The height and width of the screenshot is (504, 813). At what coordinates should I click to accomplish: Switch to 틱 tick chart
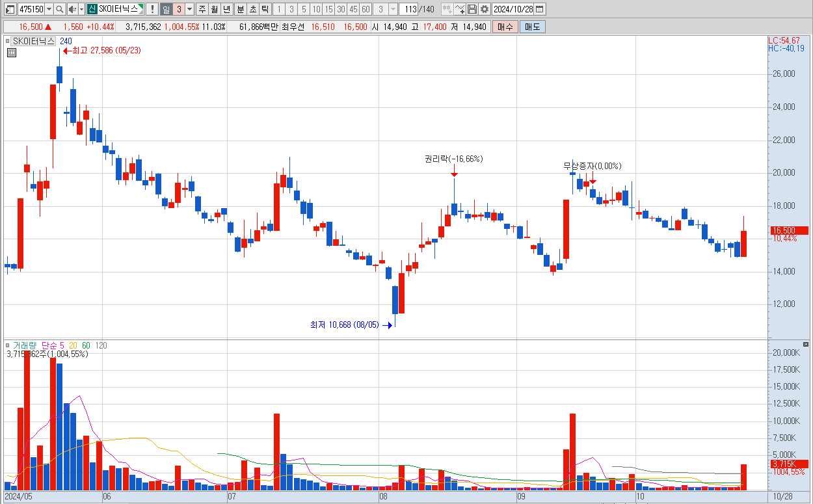[x=265, y=9]
